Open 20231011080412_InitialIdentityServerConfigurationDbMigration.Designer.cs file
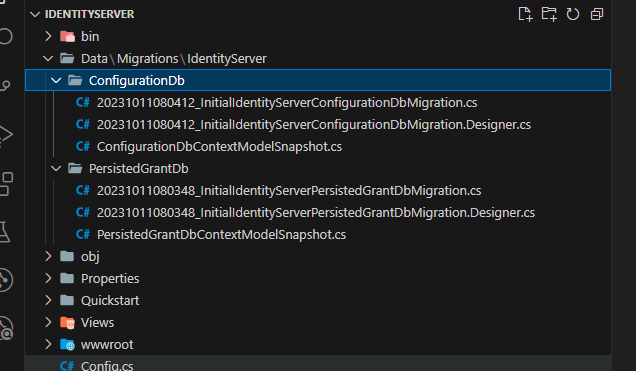 314,125
